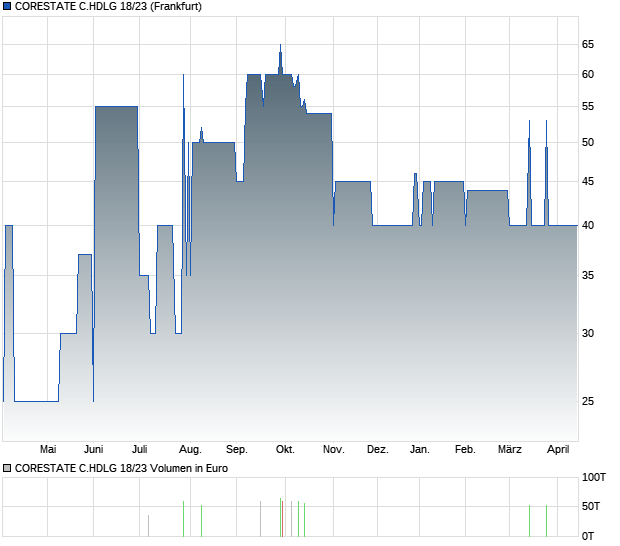Select the 'Dez.' month label
The height and width of the screenshot is (546, 620).
[x=377, y=450]
